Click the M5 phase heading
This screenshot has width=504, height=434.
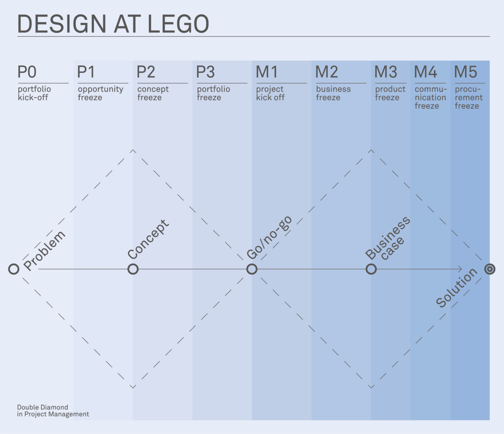click(x=465, y=72)
